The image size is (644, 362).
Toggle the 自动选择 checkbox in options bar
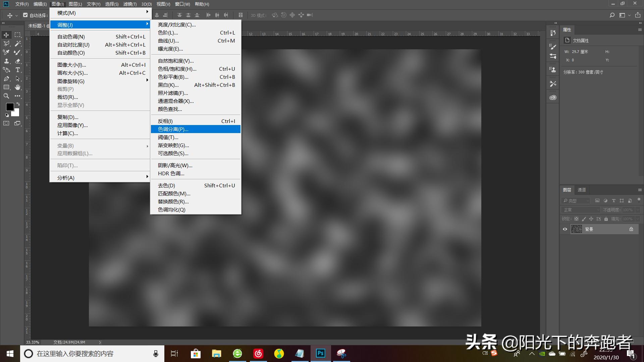click(x=25, y=15)
